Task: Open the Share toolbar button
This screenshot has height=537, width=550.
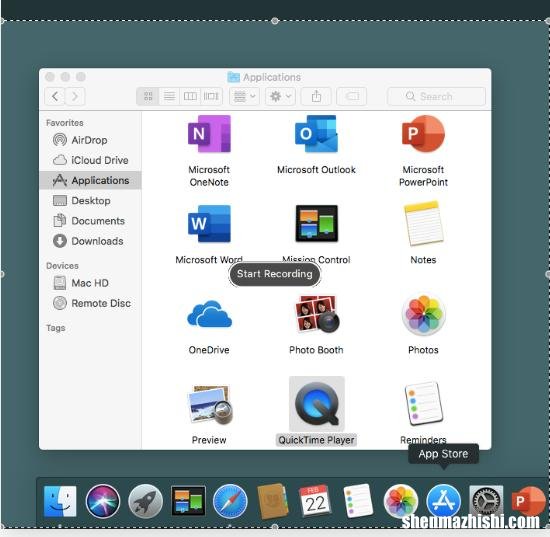Action: tap(316, 96)
